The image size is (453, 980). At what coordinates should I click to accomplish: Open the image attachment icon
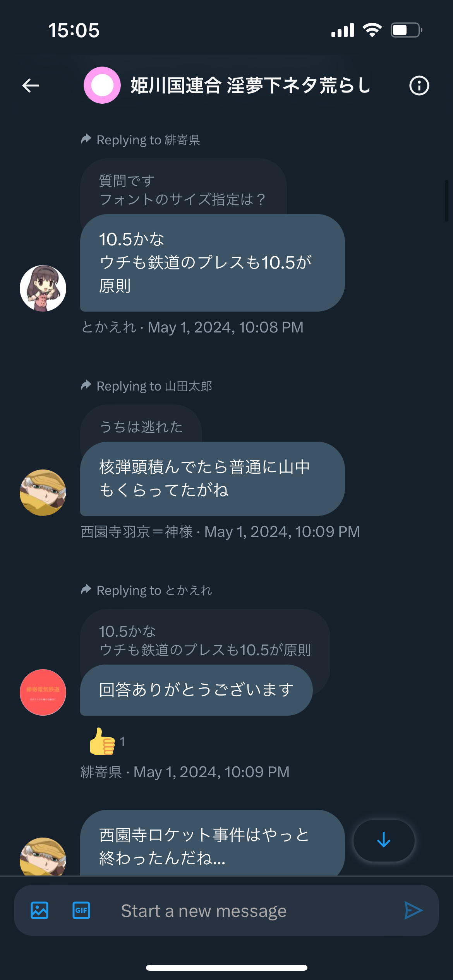click(39, 910)
